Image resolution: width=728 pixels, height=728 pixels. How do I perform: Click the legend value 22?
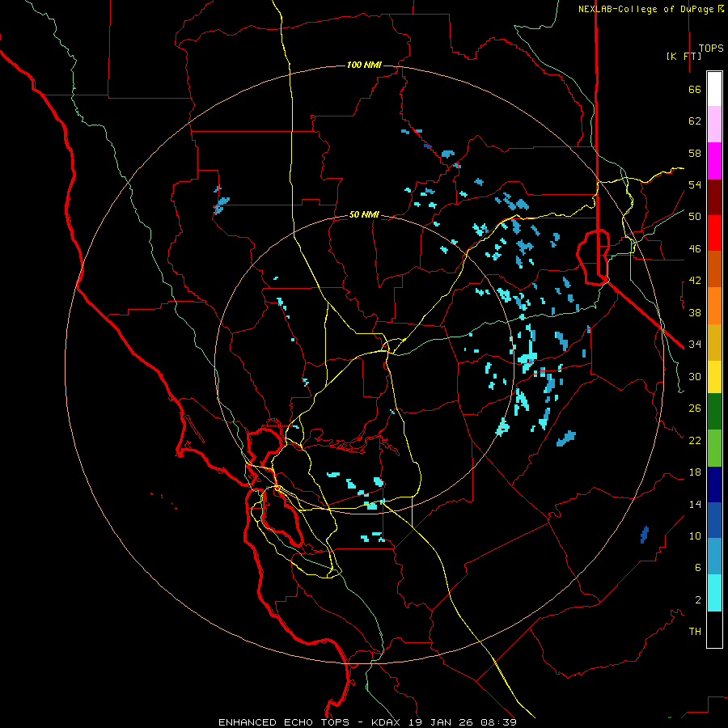pyautogui.click(x=695, y=440)
